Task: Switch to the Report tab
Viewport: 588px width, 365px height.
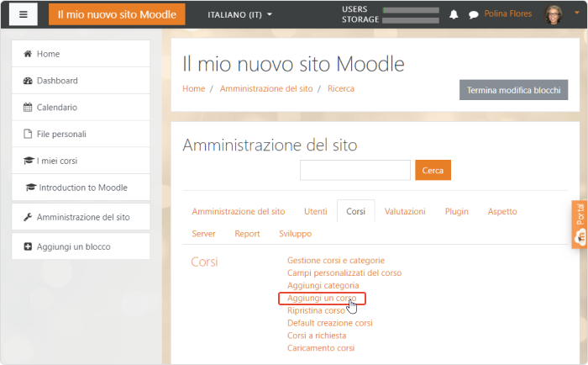Action: [x=247, y=234]
